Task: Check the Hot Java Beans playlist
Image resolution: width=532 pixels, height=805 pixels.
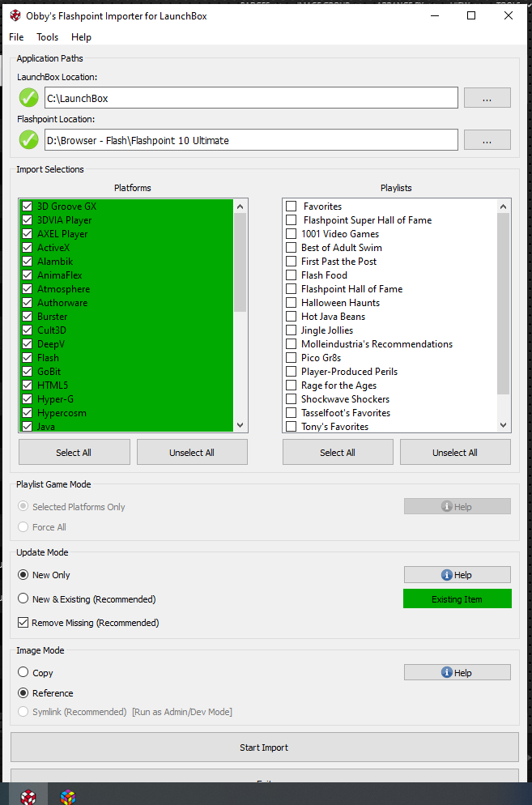Action: coord(292,316)
